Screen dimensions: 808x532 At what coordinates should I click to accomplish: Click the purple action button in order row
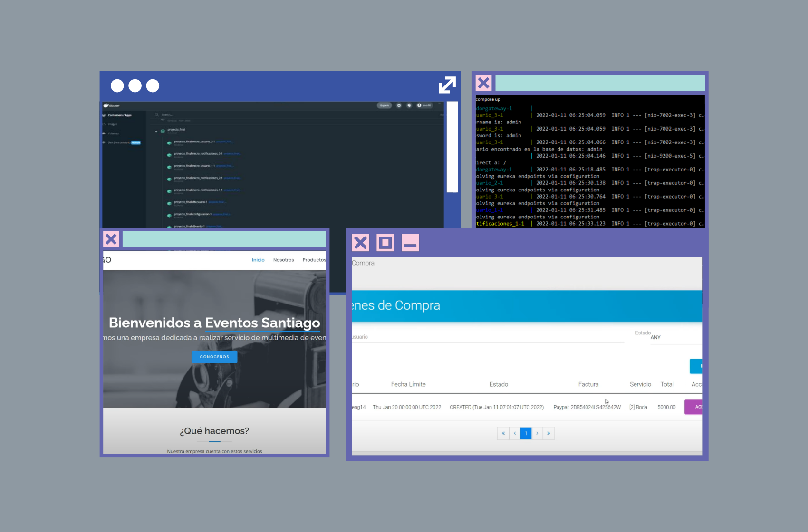(694, 407)
